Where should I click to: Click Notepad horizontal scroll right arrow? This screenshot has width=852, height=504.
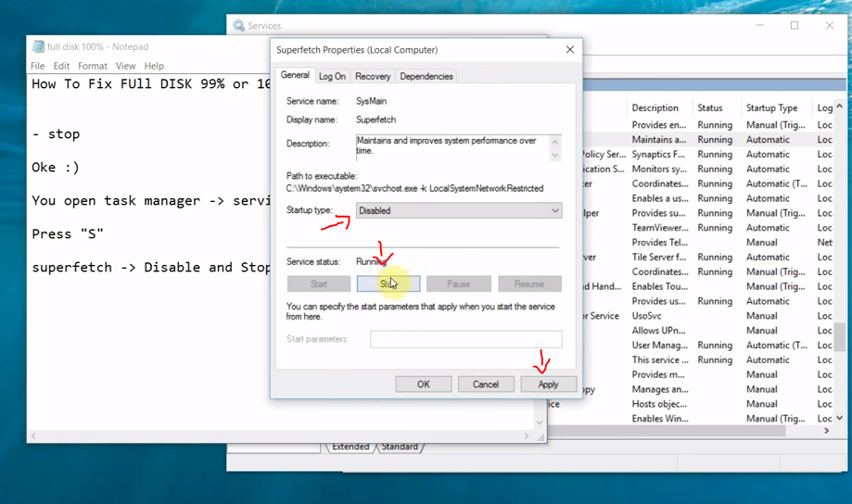[x=526, y=435]
